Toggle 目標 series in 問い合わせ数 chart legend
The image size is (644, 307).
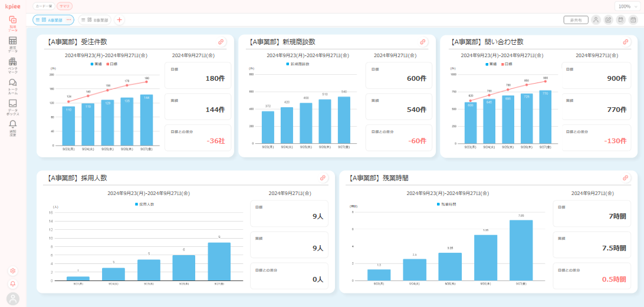click(506, 64)
